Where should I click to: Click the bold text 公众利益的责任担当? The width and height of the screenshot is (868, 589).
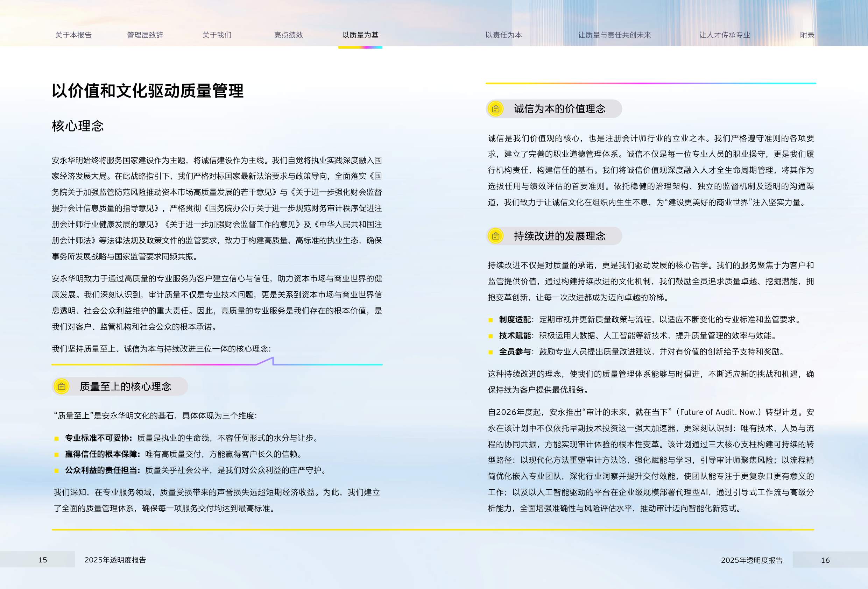click(101, 470)
